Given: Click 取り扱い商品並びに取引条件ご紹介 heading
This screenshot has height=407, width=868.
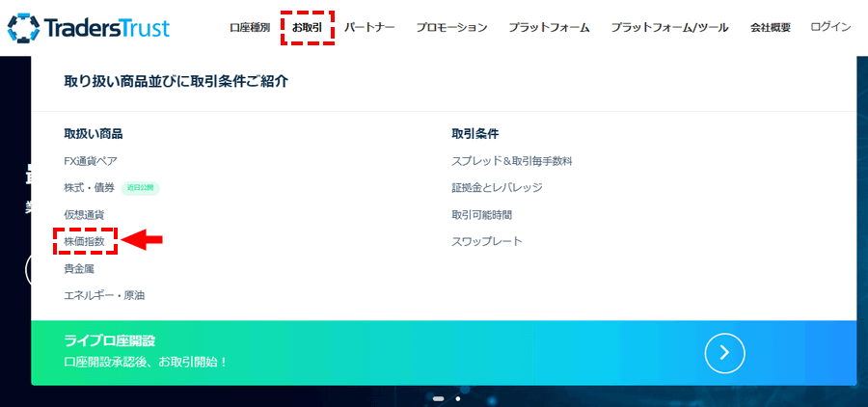Looking at the screenshot, I should pos(176,82).
